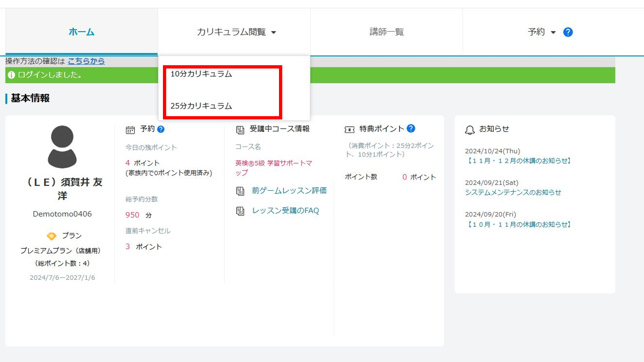Click the calendar icon in 予約 section
The height and width of the screenshot is (362, 644).
(x=130, y=130)
